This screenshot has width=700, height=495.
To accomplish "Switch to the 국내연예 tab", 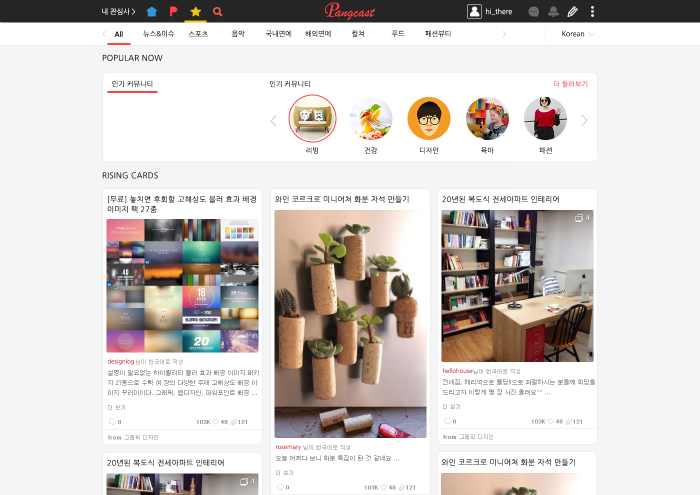I will click(278, 34).
